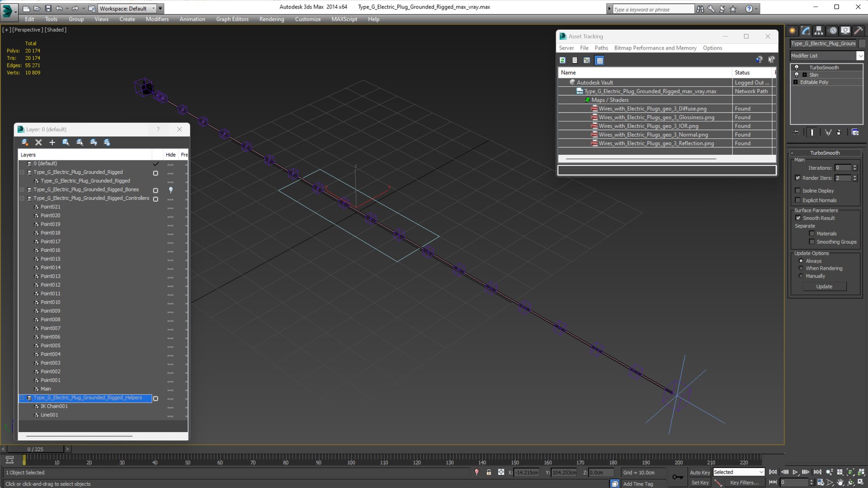This screenshot has width=868, height=488.
Task: Open Paths menu in Asset Tracking
Action: (601, 48)
